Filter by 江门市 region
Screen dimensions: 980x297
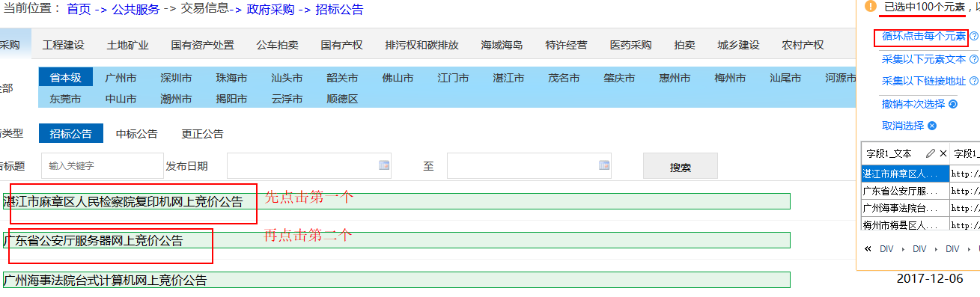click(x=453, y=78)
